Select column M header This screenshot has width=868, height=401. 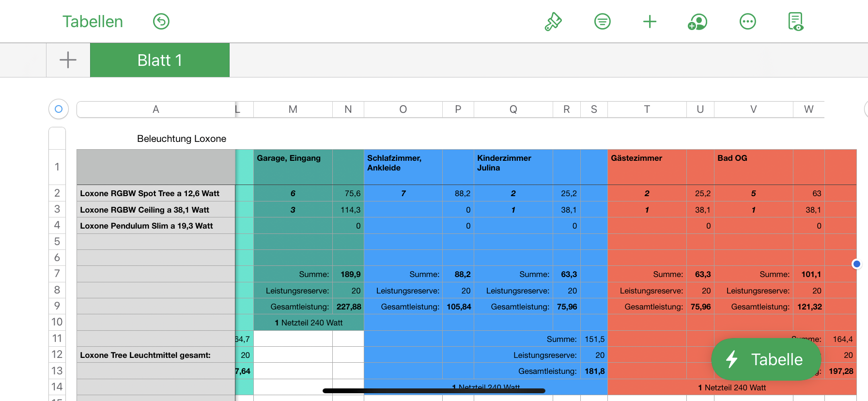click(x=293, y=109)
